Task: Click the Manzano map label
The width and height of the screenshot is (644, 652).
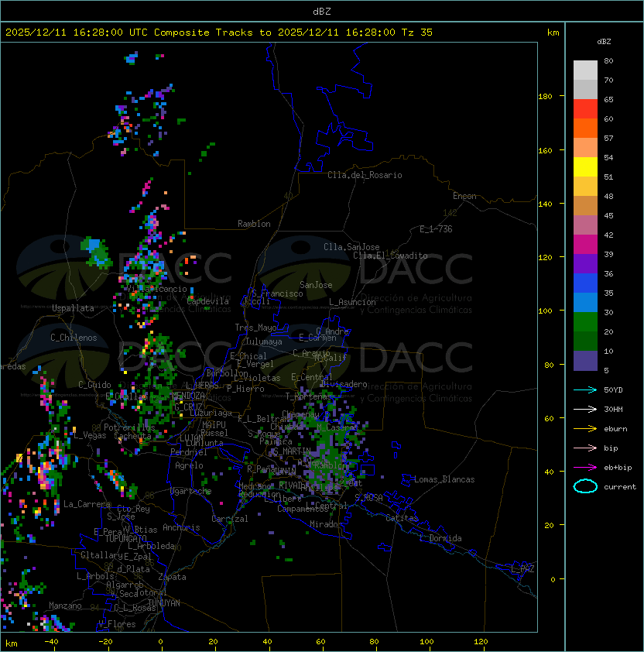Action: coord(65,606)
